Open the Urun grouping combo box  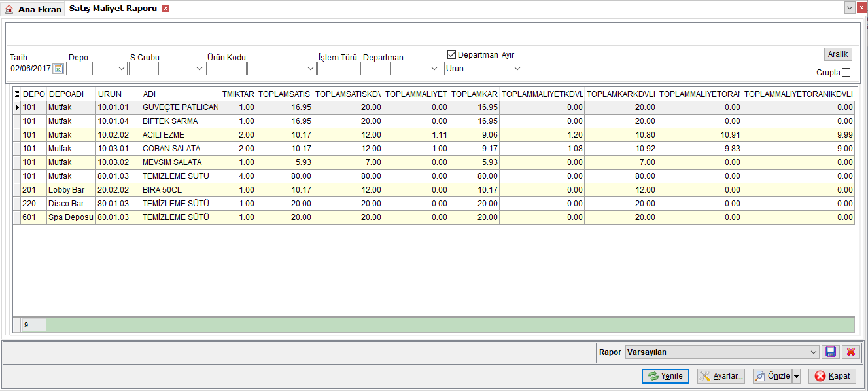[483, 68]
